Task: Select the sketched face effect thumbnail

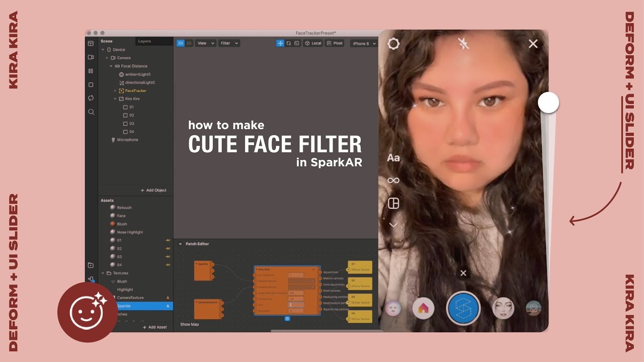Action: click(x=503, y=308)
